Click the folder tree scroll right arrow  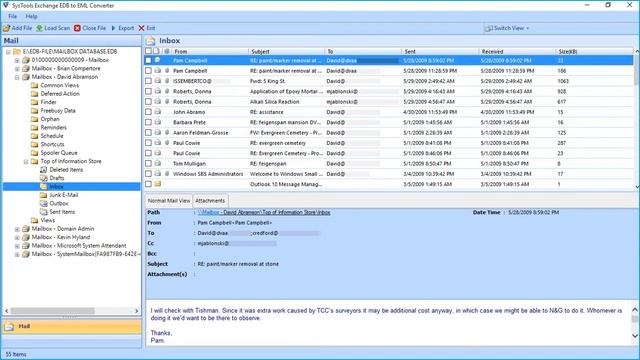point(137,311)
